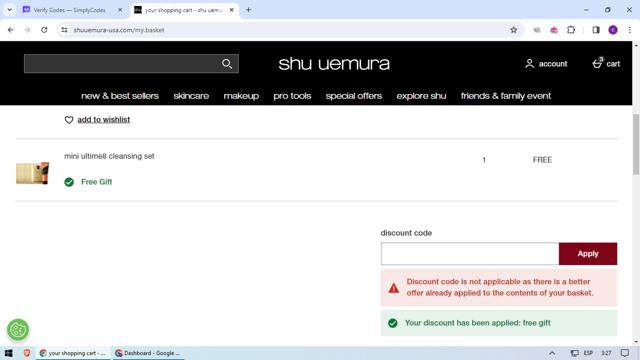Screen dimensions: 640x360
Task: Open the mini ultime8 cleansing set link
Action: coord(109,156)
